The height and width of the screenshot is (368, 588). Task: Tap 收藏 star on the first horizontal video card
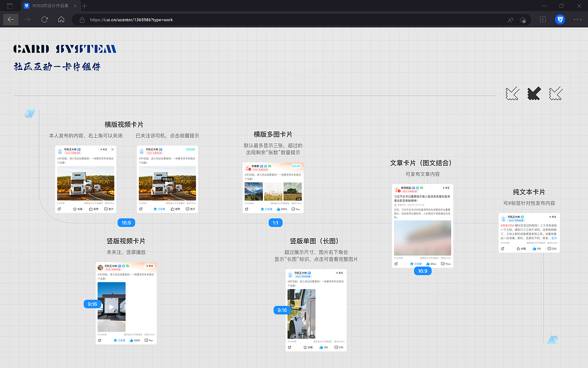coord(77,209)
